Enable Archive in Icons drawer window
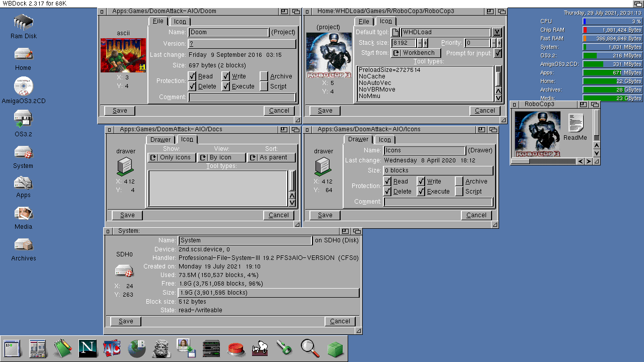The width and height of the screenshot is (644, 362). pos(459,181)
